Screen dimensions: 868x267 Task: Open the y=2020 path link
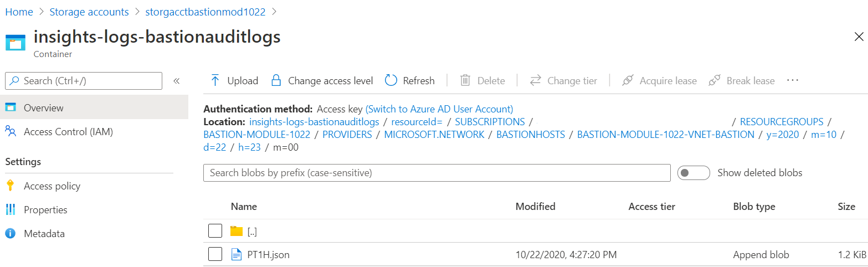tap(783, 135)
